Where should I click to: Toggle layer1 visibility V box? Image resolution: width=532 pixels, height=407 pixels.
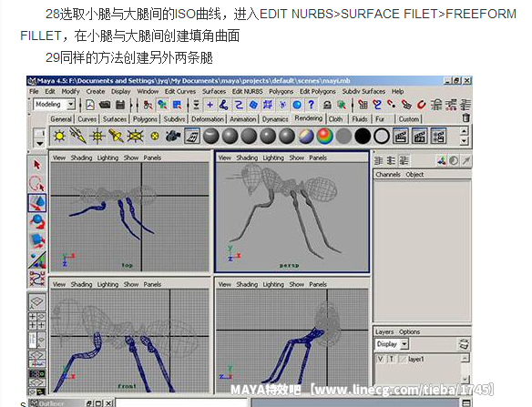pos(381,359)
